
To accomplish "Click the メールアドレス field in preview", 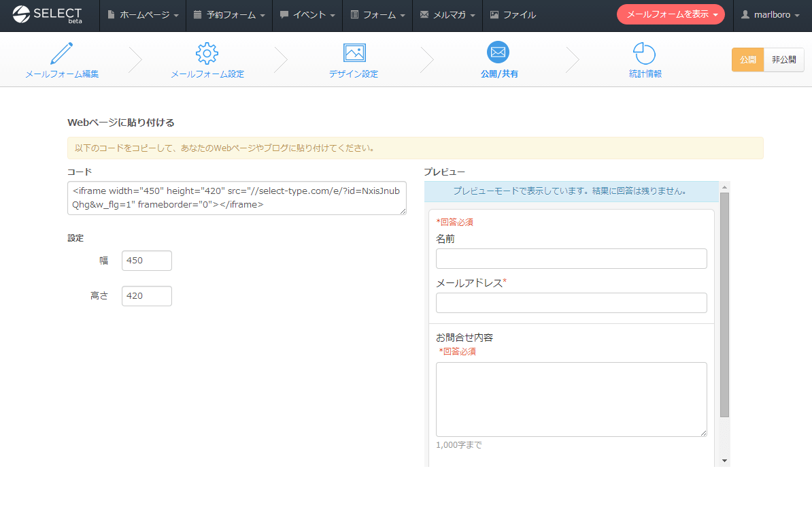I will [x=571, y=303].
